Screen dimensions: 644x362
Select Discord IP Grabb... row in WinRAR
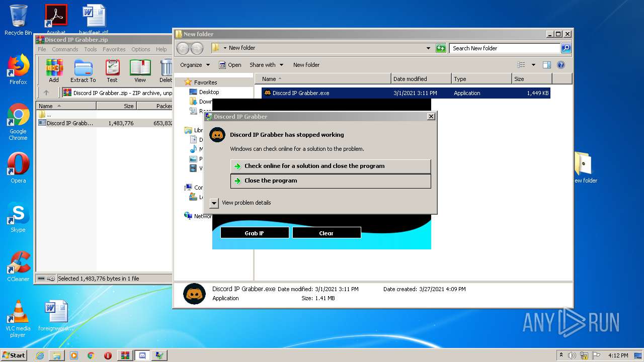coord(105,123)
